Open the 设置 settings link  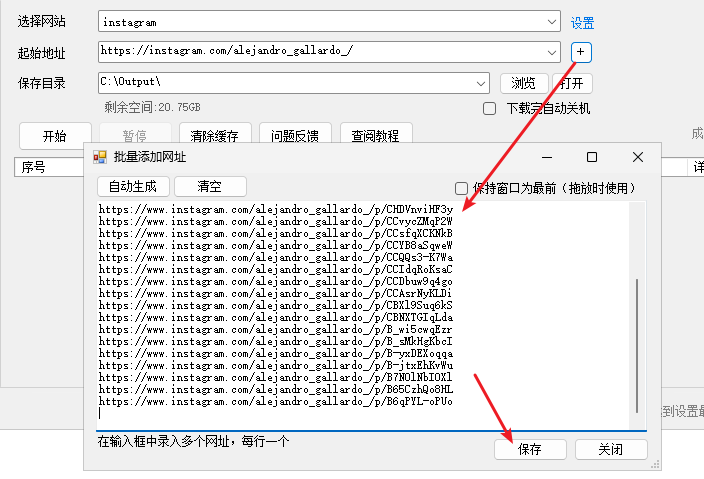pos(582,23)
